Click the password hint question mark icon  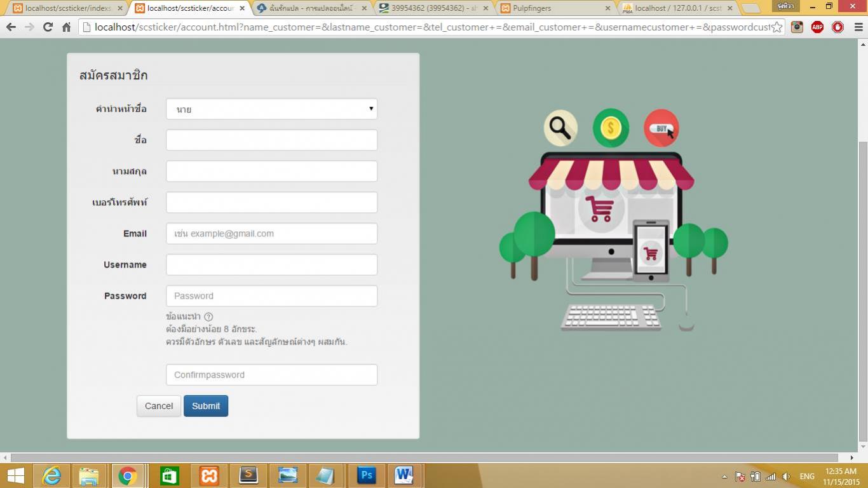pos(208,316)
